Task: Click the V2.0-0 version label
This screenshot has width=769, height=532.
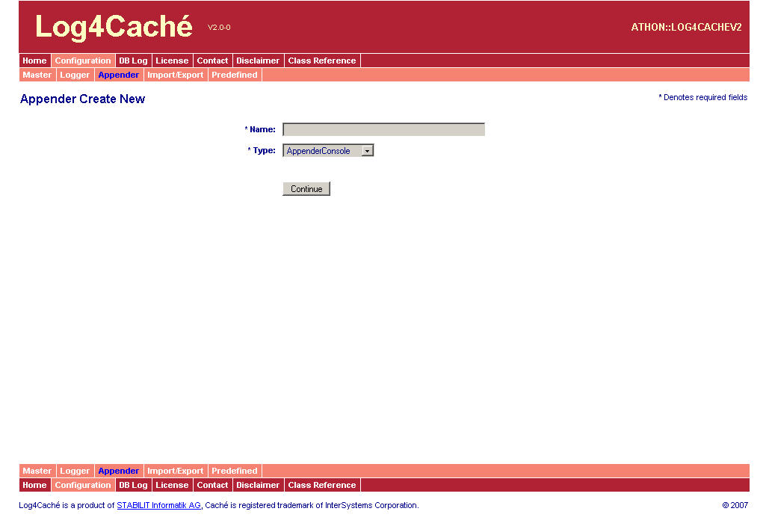Action: click(x=219, y=28)
